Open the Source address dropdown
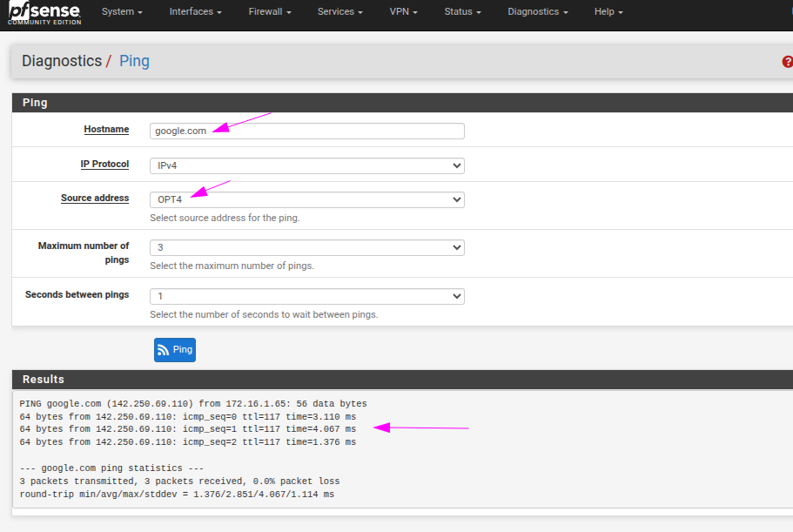Viewport: 793px width, 532px height. [x=306, y=199]
